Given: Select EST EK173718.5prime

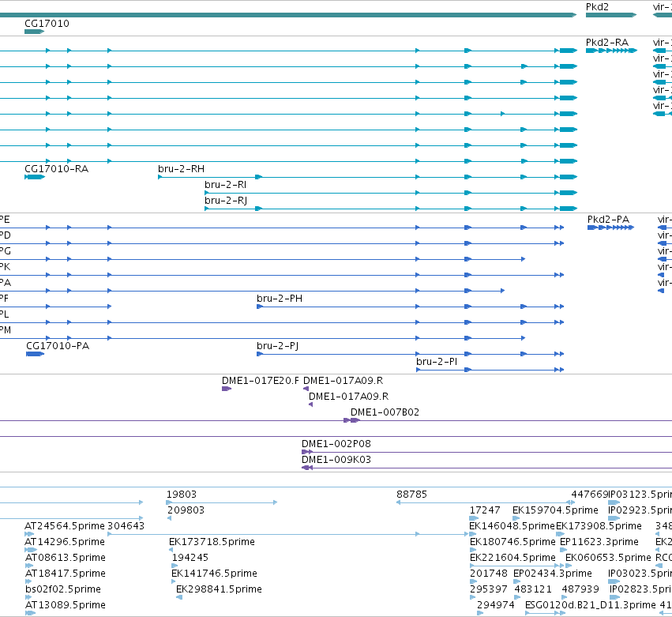Looking at the screenshot, I should tap(171, 550).
